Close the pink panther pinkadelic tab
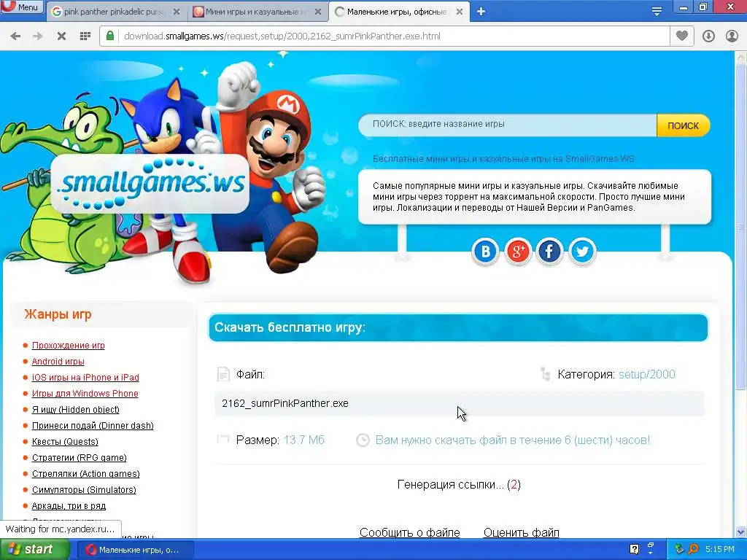The image size is (747, 560). 177,12
